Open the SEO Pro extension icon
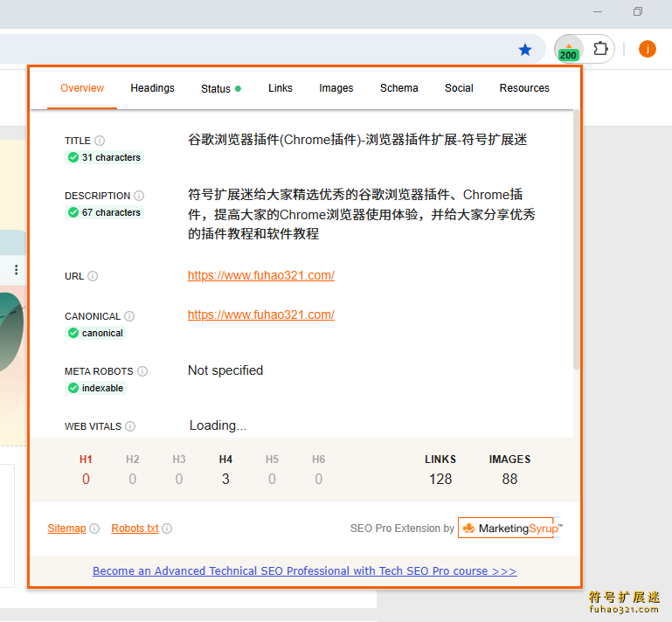 [x=569, y=50]
